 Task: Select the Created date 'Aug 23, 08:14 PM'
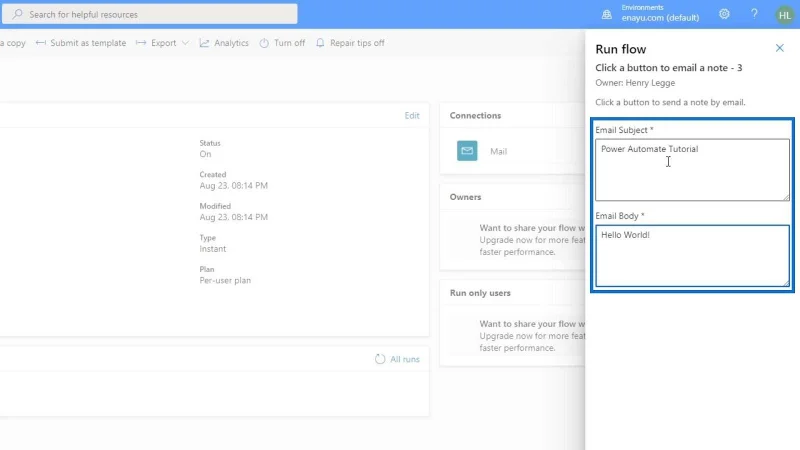(233, 186)
